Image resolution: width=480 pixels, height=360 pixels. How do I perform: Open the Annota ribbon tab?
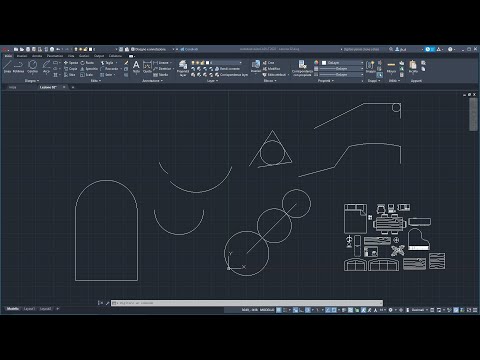(x=37, y=56)
